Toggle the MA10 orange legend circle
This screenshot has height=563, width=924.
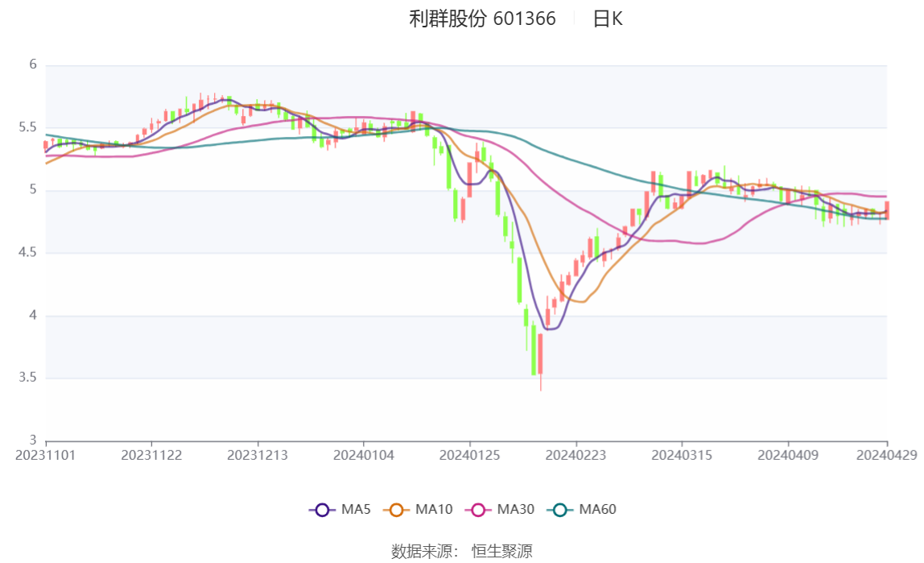click(396, 510)
